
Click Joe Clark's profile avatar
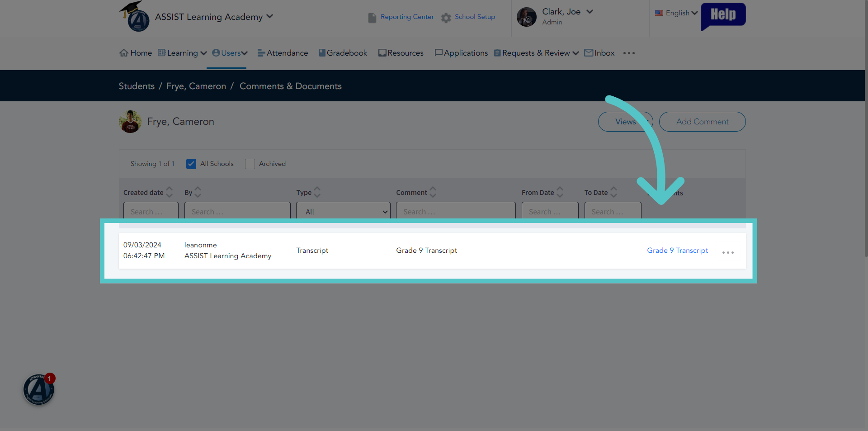coord(527,17)
